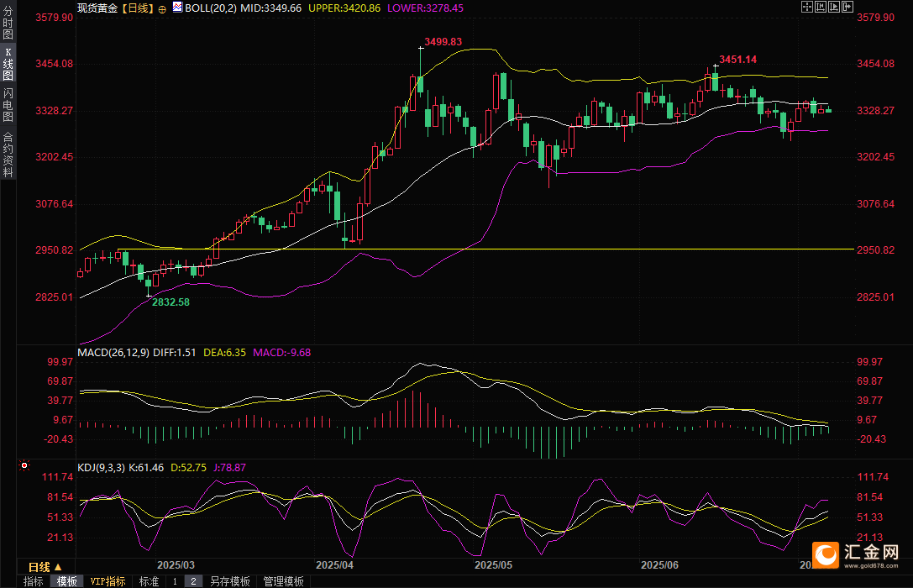Switch to template number 2
Screen dimensions: 913x588
(193, 581)
